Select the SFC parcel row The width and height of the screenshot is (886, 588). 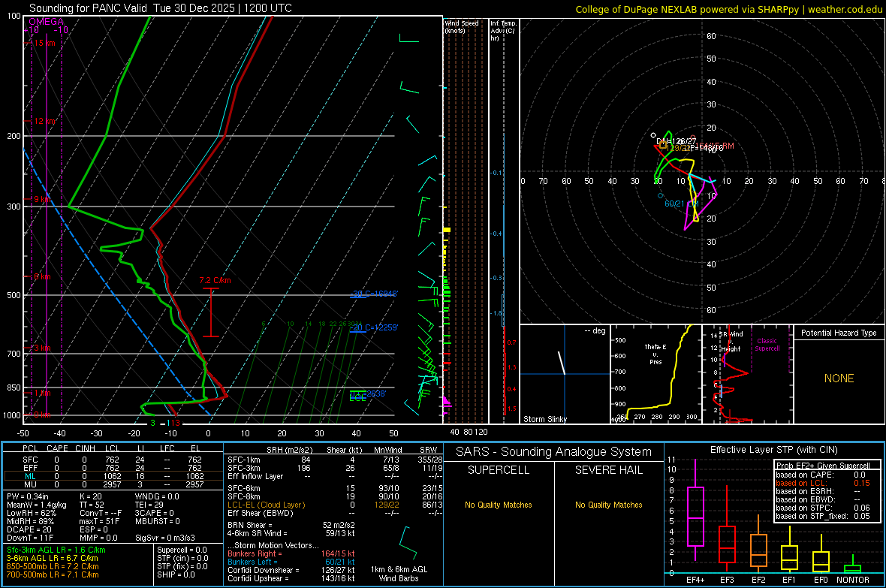(113, 460)
